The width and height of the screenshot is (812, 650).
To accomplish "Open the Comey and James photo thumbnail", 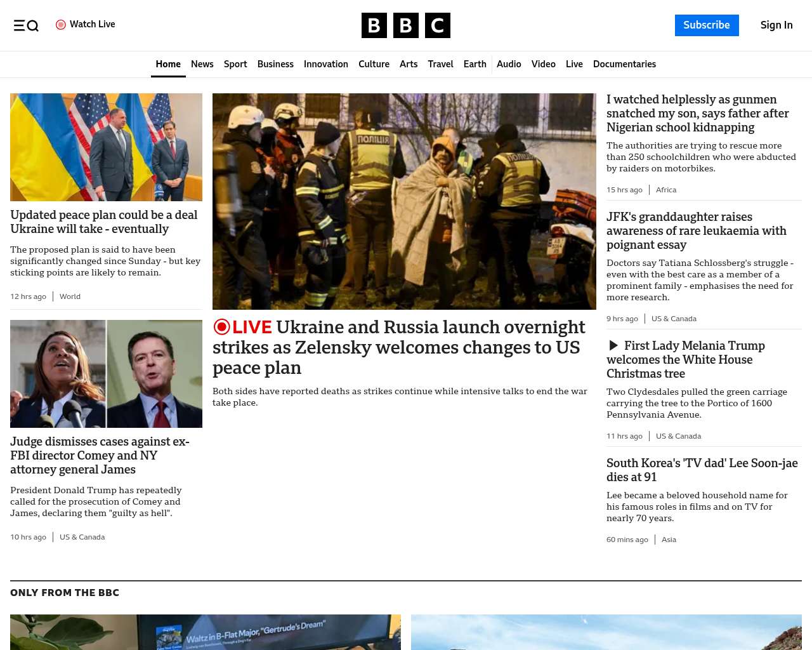I will point(106,374).
